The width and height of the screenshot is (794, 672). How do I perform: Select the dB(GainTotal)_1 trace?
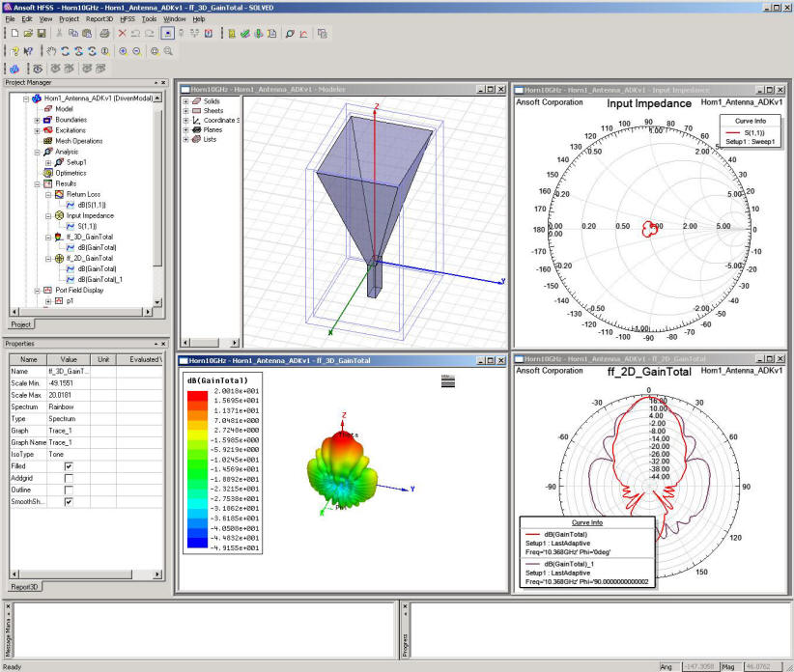100,279
